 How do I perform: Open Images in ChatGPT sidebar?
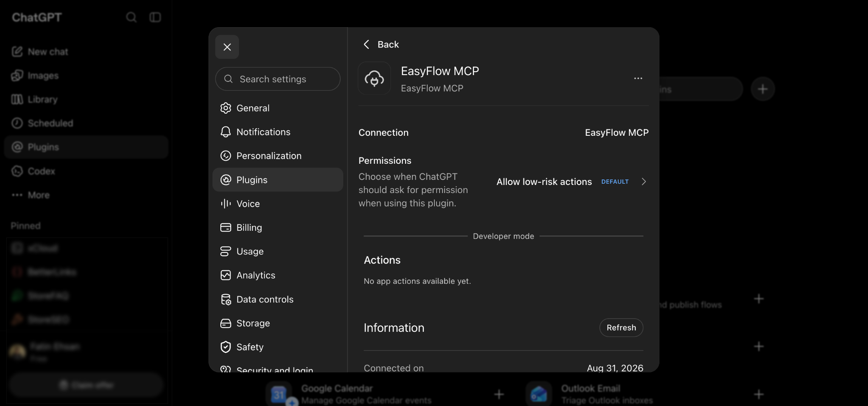86,76
